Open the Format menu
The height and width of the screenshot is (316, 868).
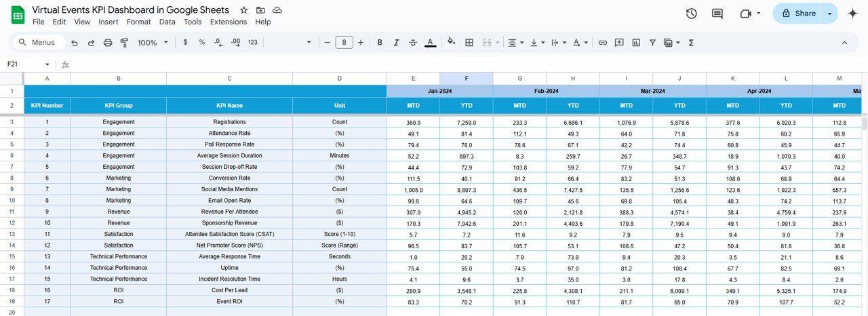139,22
